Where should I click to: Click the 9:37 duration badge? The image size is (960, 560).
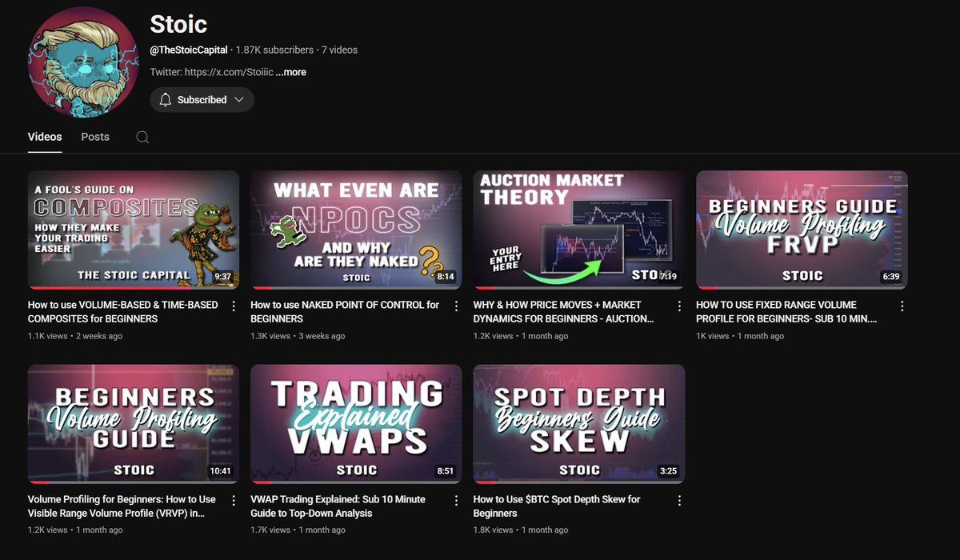(222, 277)
